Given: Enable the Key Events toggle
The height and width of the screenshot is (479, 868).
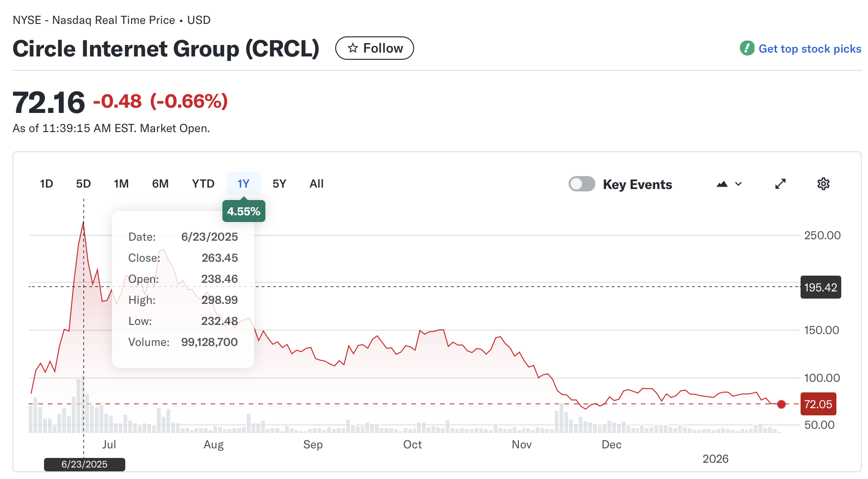Looking at the screenshot, I should (582, 184).
